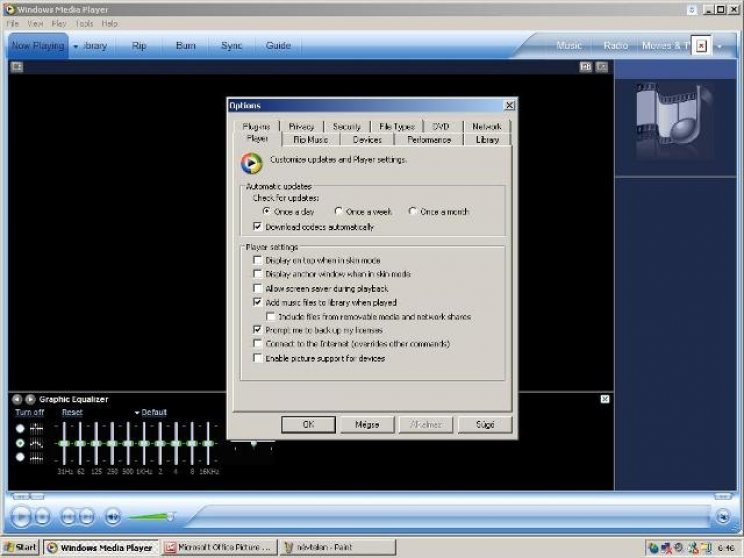Viewport: 744px width, 558px height.
Task: Switch to the Library tab in Options dialog
Action: (487, 140)
